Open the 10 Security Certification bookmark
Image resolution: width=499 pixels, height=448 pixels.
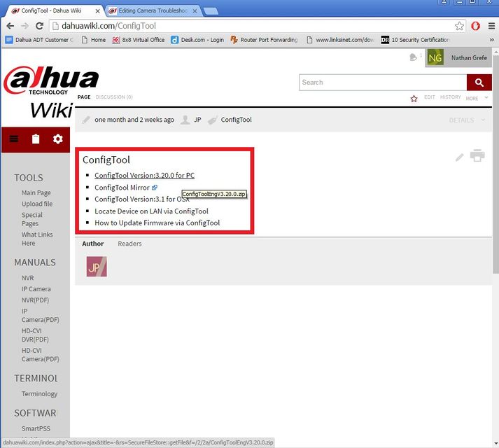pos(415,40)
